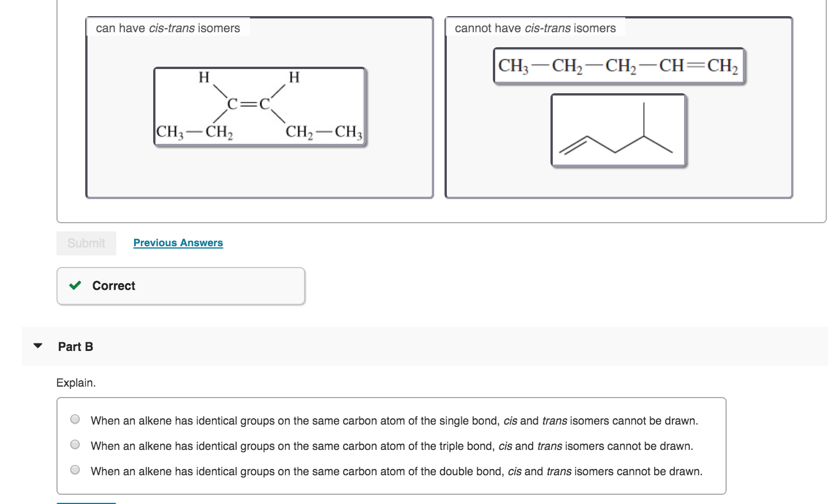Image resolution: width=828 pixels, height=504 pixels.
Task: Choose the single bond explanation option
Action: pos(74,419)
